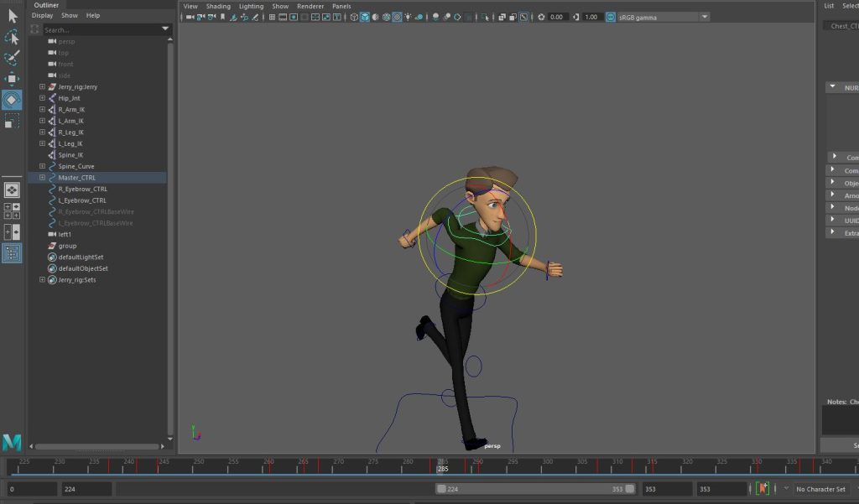The height and width of the screenshot is (504, 859).
Task: Toggle Resolution Gate display
Action: [x=294, y=17]
